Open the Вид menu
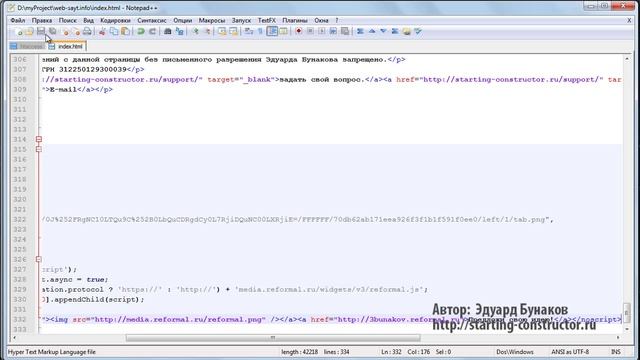The height and width of the screenshot is (360, 640). tap(89, 20)
